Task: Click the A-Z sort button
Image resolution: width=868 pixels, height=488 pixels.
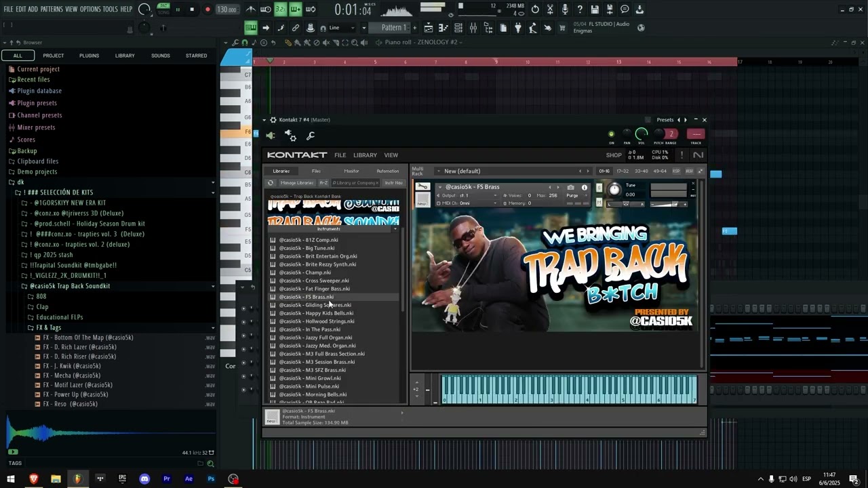Action: (x=323, y=183)
